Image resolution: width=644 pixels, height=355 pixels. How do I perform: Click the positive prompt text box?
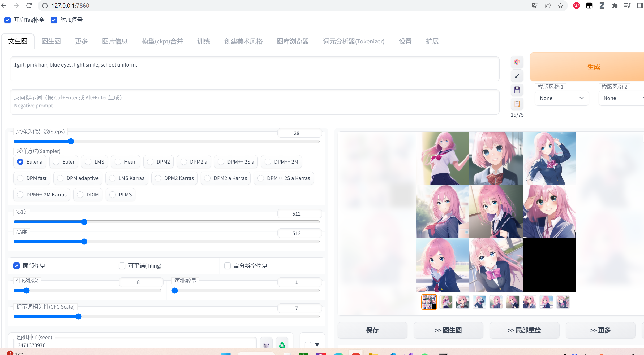tap(255, 69)
